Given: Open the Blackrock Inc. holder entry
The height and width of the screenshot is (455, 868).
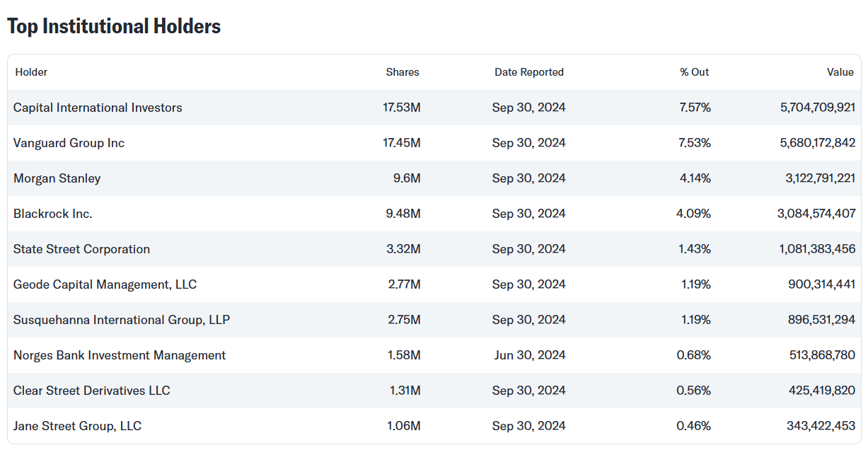Looking at the screenshot, I should (52, 214).
